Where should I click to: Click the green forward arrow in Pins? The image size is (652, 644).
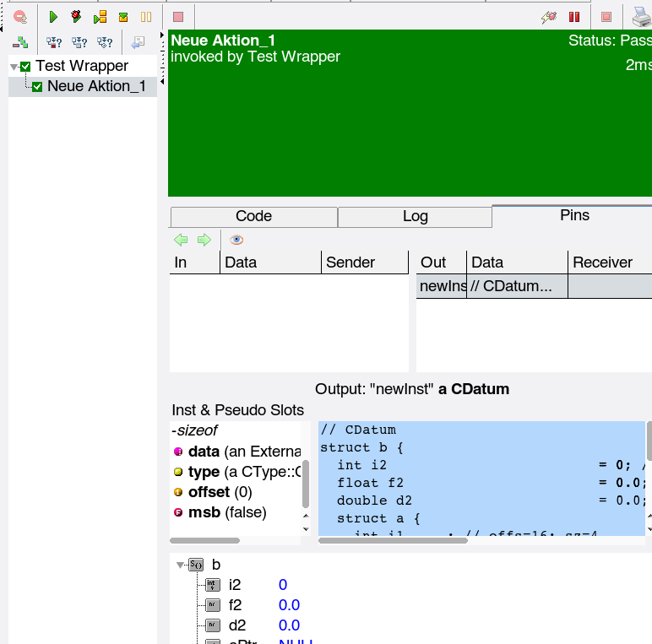point(204,240)
